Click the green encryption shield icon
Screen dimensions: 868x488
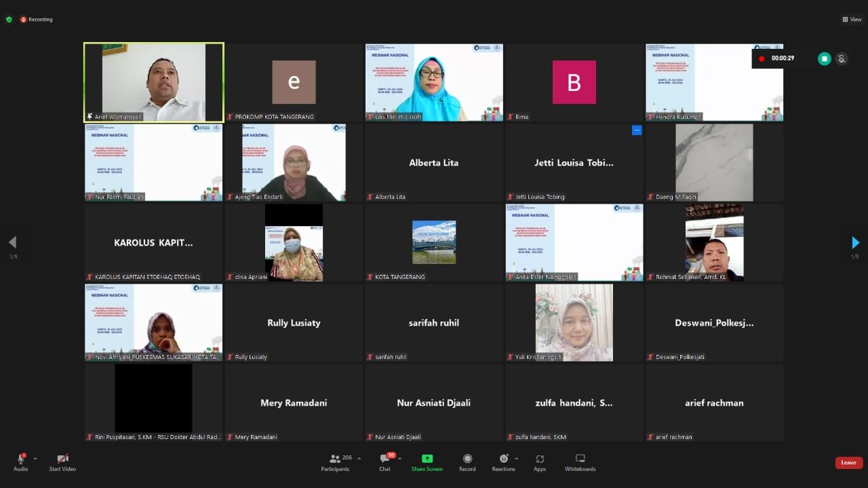click(9, 20)
